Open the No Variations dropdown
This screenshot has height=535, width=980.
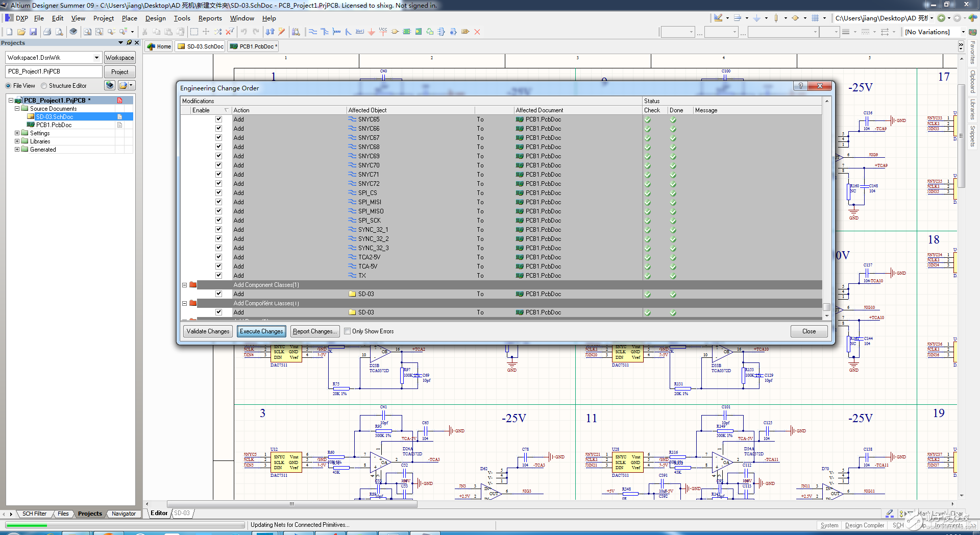[x=963, y=32]
